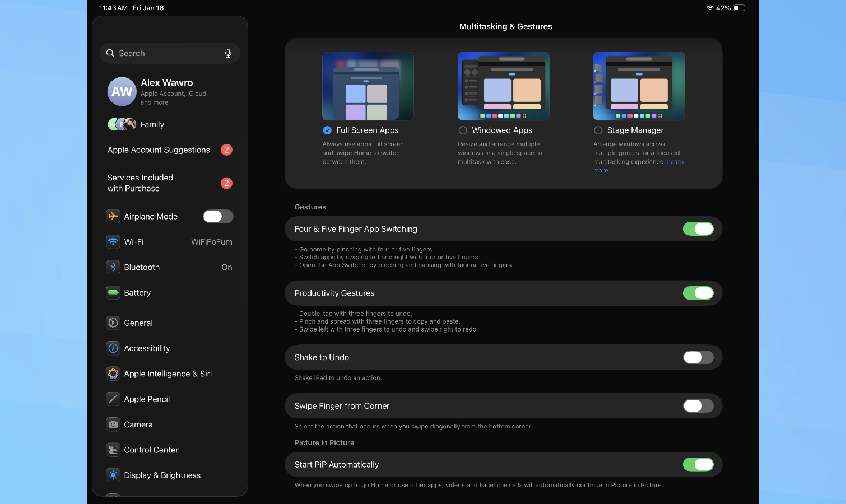This screenshot has height=504, width=846.
Task: Enable Shake to Undo
Action: click(x=698, y=357)
